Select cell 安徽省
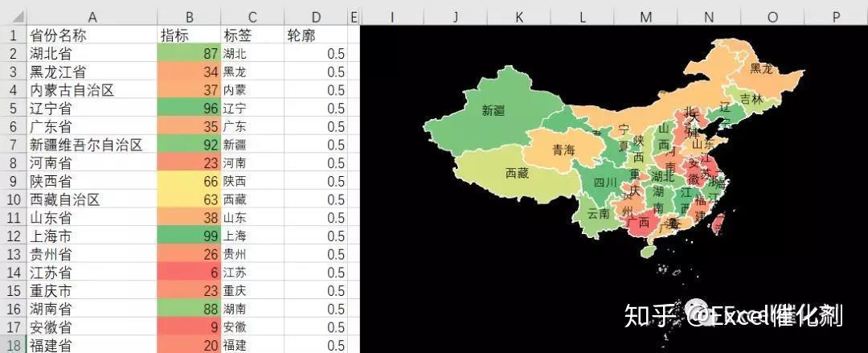Image resolution: width=868 pixels, height=353 pixels. pyautogui.click(x=92, y=327)
